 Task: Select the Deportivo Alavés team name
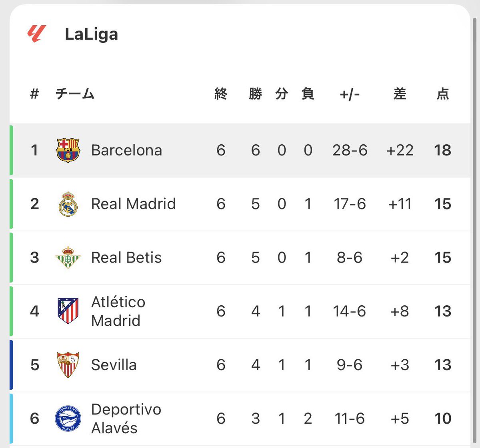[x=126, y=418]
